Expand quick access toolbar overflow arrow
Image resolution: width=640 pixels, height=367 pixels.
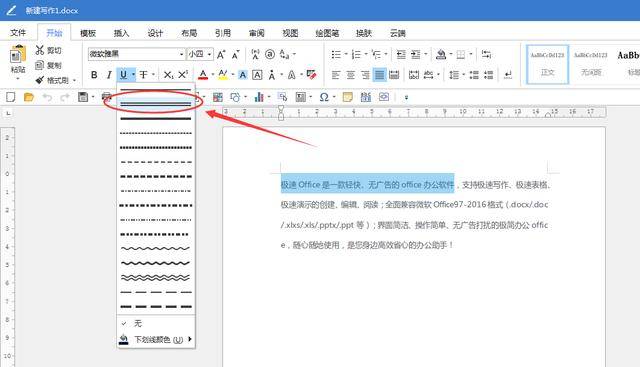(406, 98)
